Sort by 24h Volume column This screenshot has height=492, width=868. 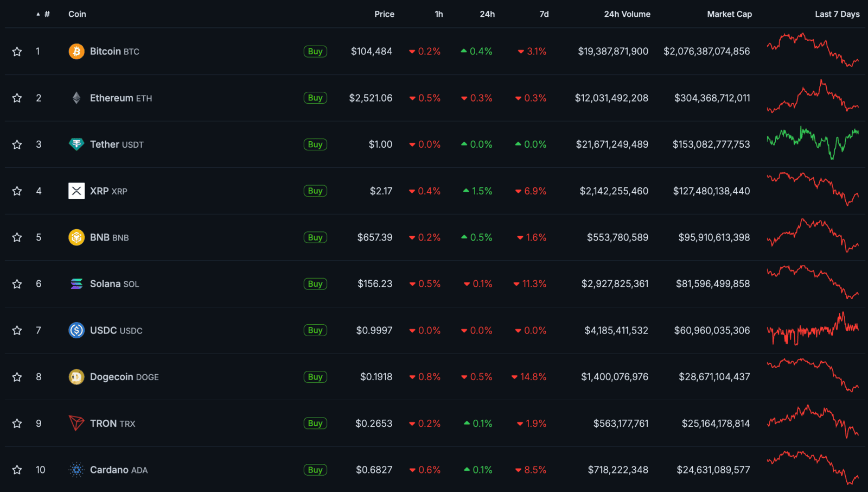click(x=627, y=14)
